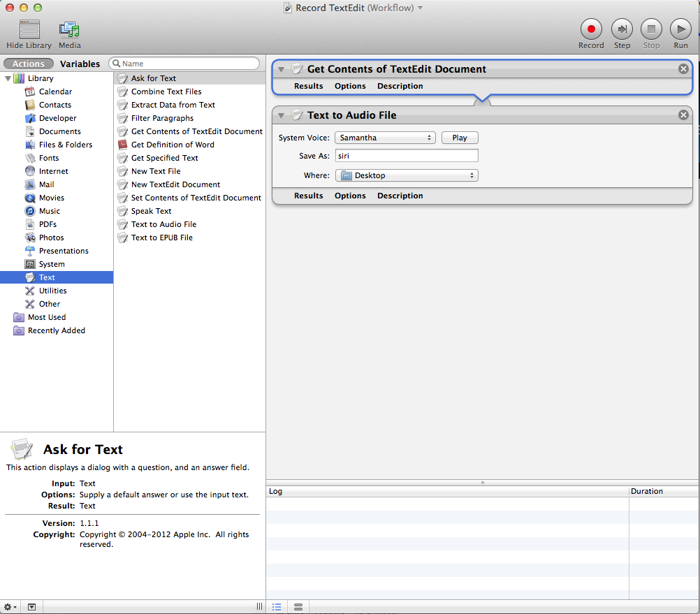Collapse the Text to Audio File action
Image resolution: width=700 pixels, height=614 pixels.
(x=281, y=115)
